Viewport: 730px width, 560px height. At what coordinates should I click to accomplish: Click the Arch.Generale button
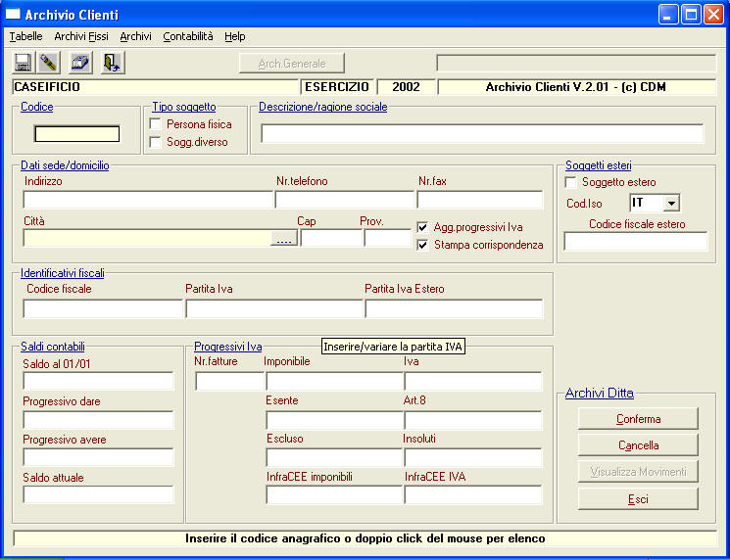pos(292,64)
